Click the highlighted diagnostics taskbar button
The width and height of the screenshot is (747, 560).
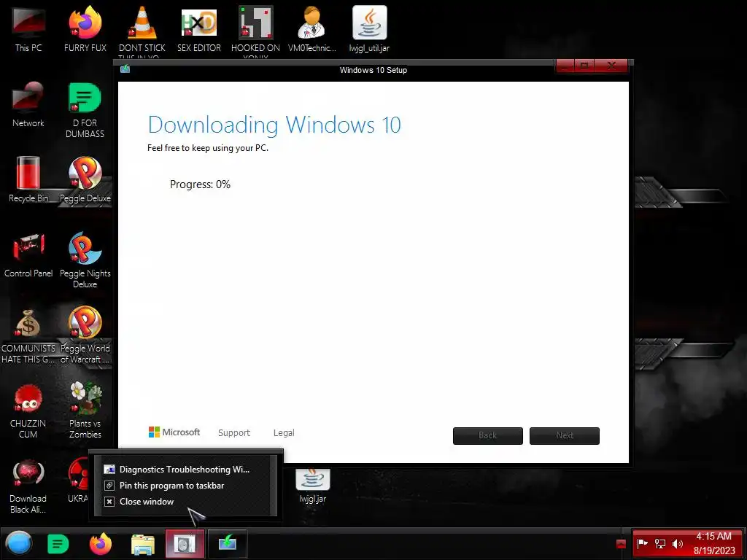pyautogui.click(x=185, y=544)
